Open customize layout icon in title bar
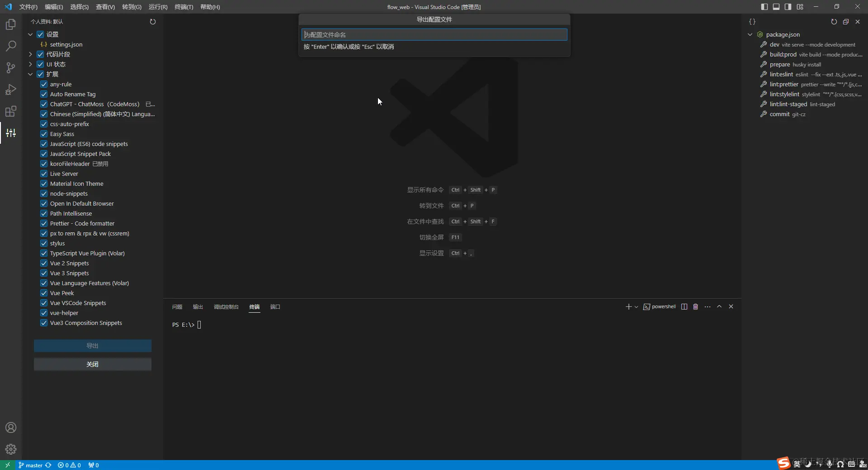The height and width of the screenshot is (470, 868). click(800, 7)
